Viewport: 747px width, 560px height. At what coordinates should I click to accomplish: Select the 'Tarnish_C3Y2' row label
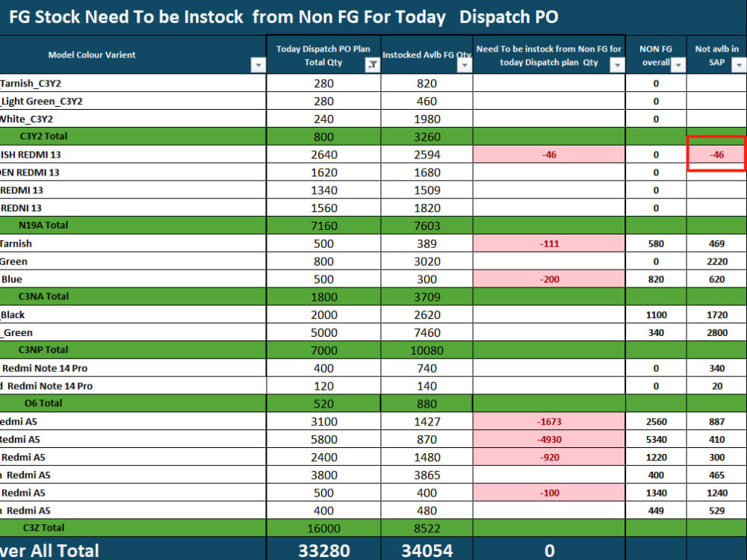31,84
